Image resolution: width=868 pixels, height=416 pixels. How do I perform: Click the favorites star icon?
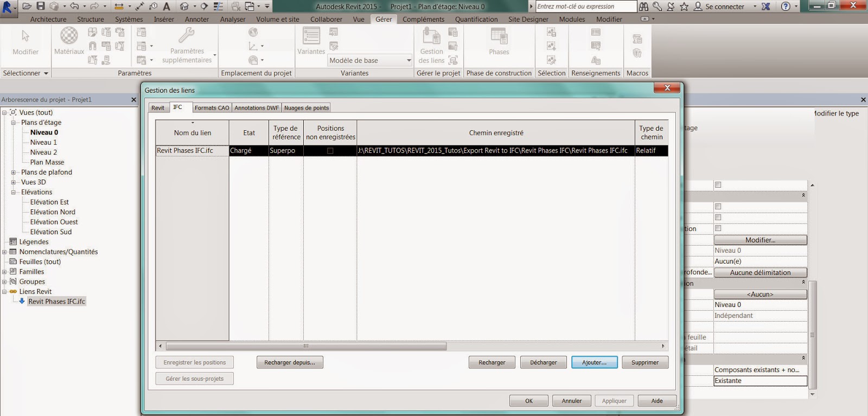point(684,7)
